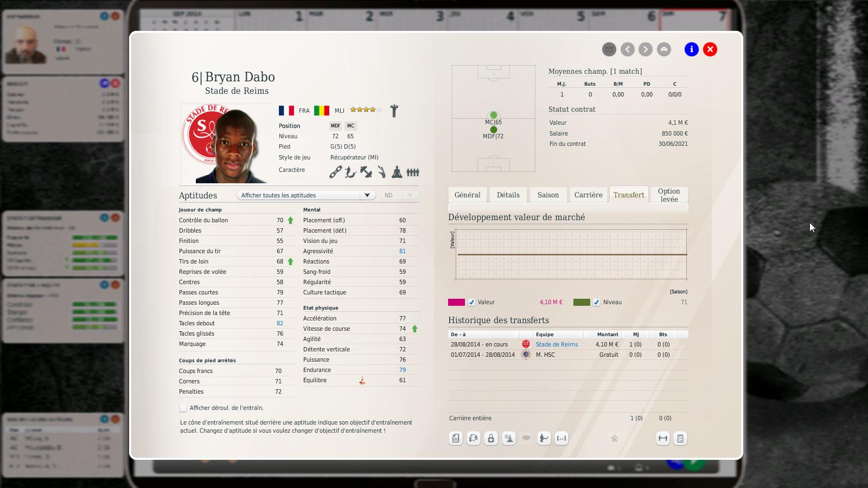Click the contract document icon in bottom toolbar
The width and height of the screenshot is (868, 488).
click(456, 438)
